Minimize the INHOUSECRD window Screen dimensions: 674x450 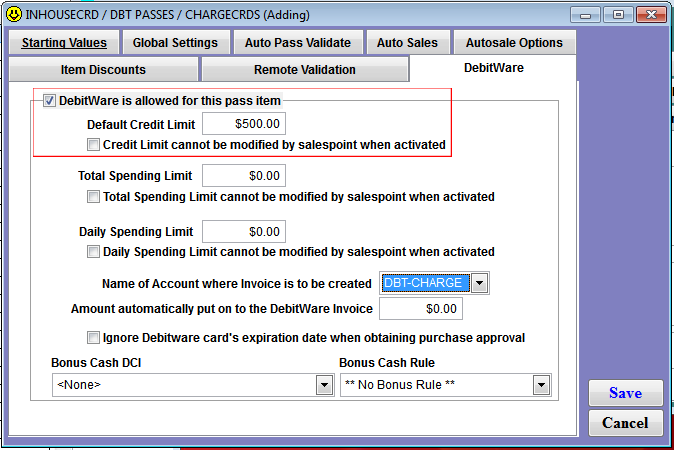pos(585,15)
